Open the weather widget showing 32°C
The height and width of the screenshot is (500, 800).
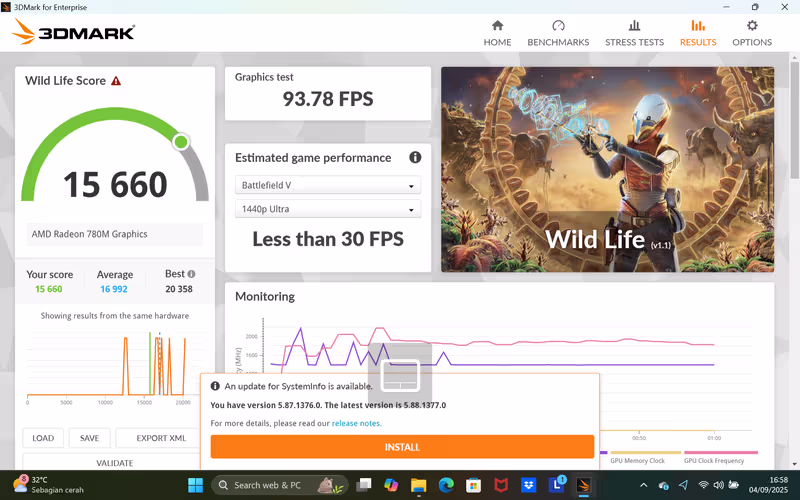(x=49, y=485)
